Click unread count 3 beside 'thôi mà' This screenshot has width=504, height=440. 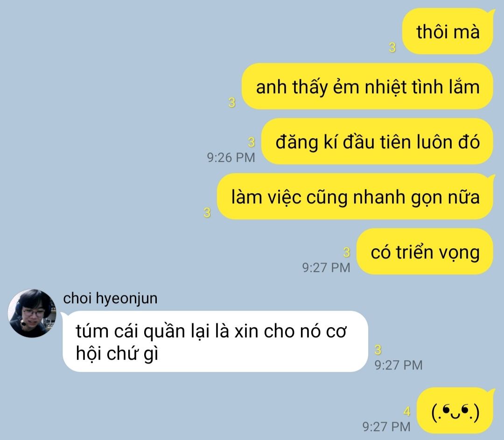[392, 48]
